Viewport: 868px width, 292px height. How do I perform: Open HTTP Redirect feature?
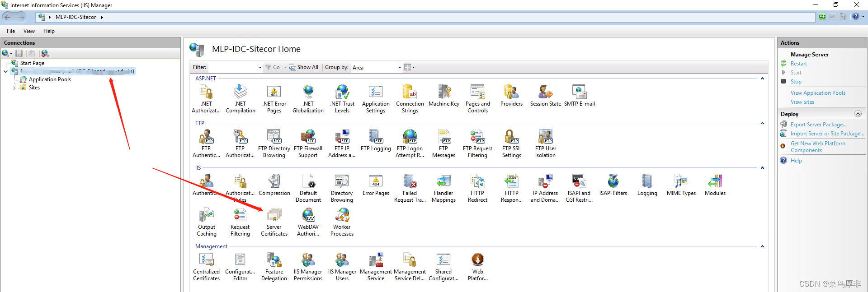[478, 188]
